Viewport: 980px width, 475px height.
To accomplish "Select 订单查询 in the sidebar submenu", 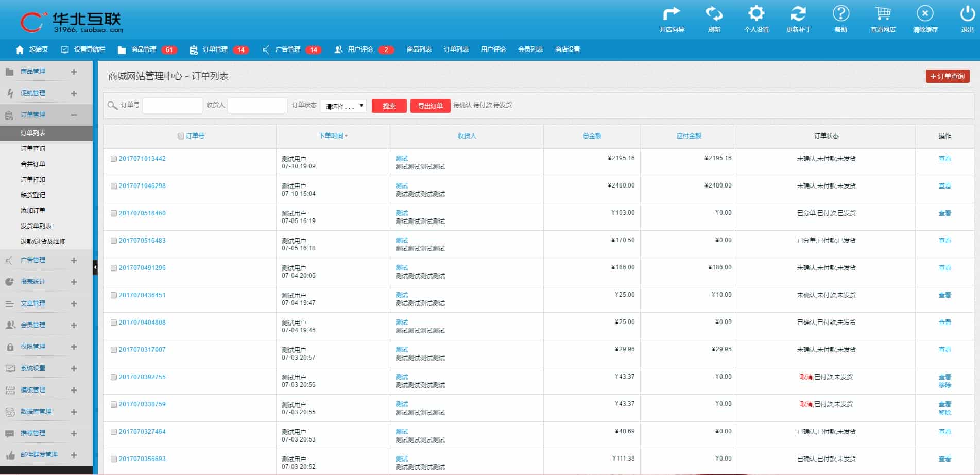I will click(33, 148).
